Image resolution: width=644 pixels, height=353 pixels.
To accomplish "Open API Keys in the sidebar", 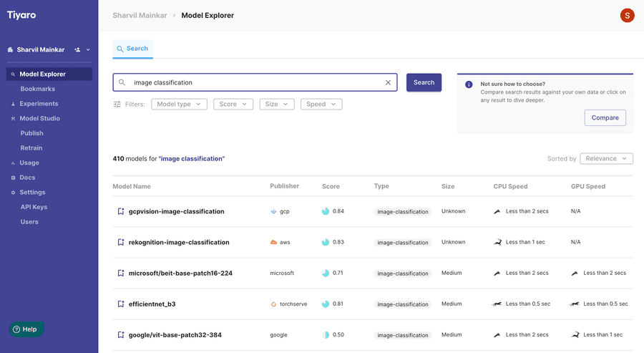I will coord(34,207).
